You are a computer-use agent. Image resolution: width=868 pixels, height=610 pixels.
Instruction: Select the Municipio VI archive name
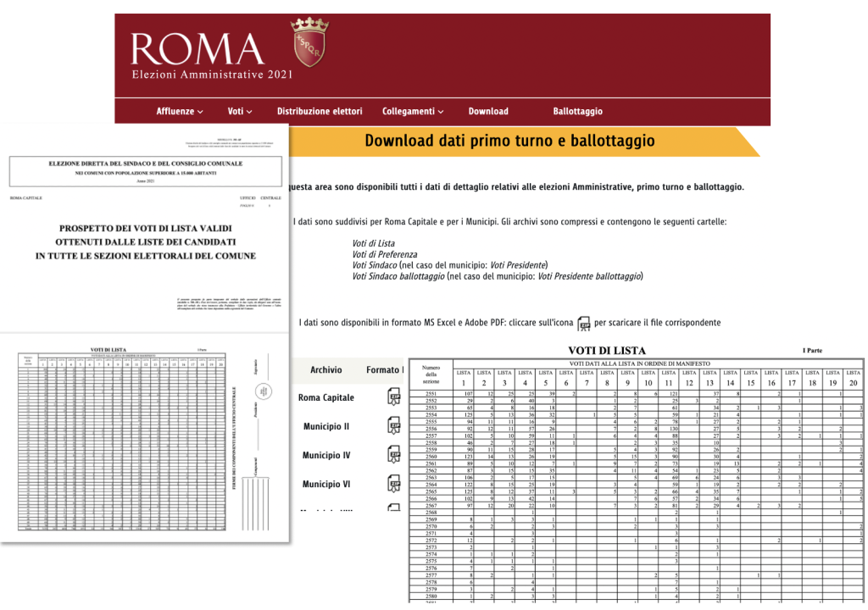click(x=326, y=484)
